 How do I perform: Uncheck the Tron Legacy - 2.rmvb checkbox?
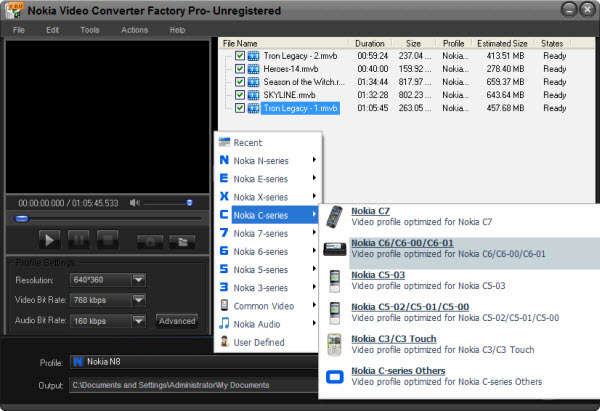(240, 56)
